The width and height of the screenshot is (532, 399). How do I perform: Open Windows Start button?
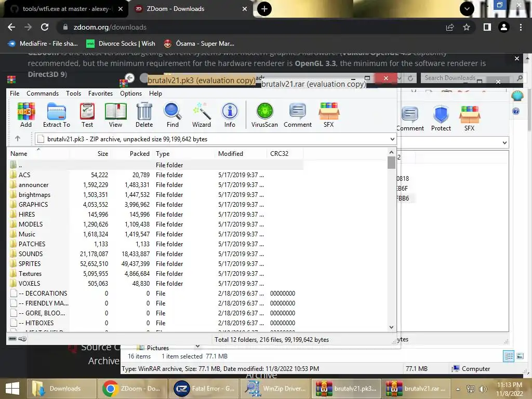12,389
